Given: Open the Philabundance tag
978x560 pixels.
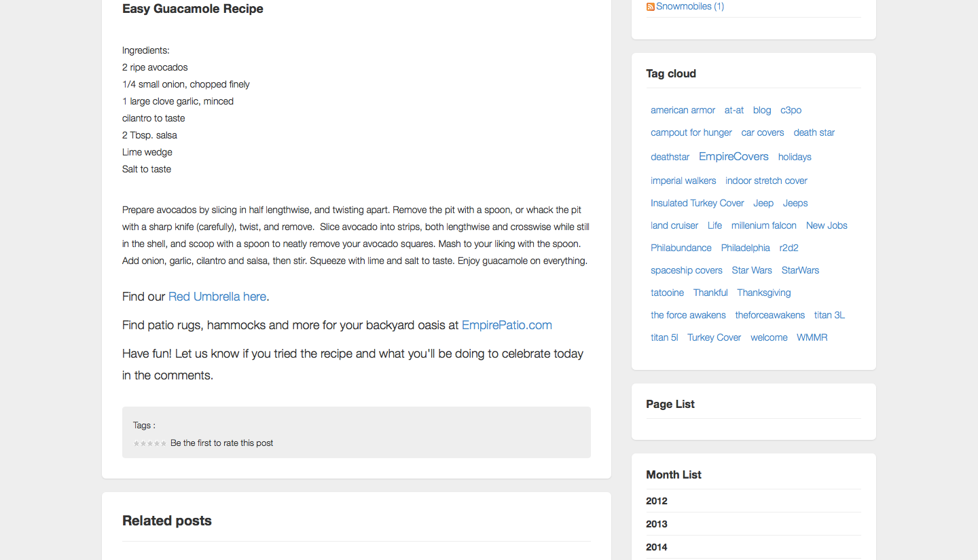Looking at the screenshot, I should (x=681, y=248).
